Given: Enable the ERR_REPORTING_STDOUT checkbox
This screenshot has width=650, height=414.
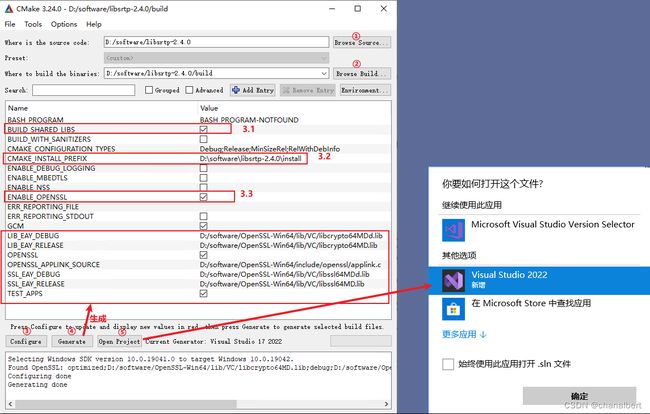Looking at the screenshot, I should pyautogui.click(x=204, y=216).
